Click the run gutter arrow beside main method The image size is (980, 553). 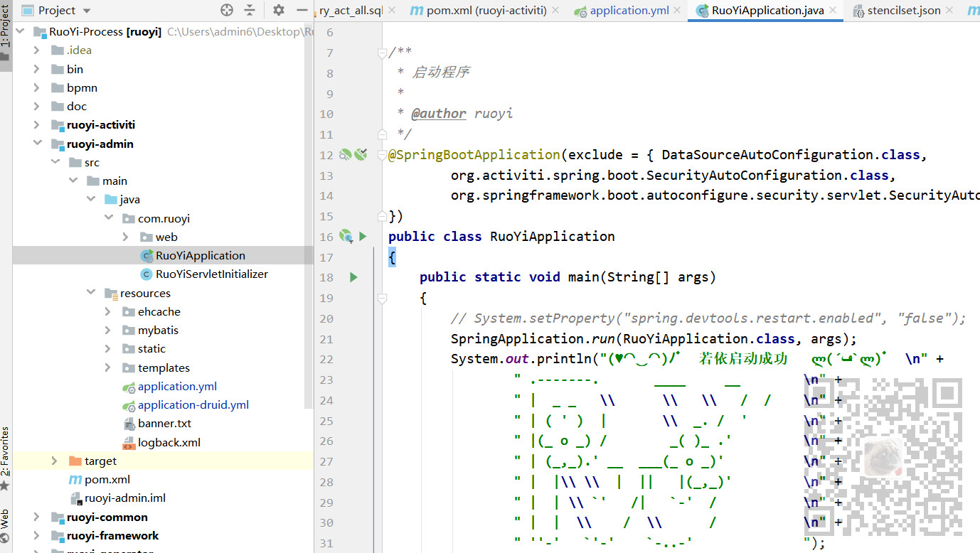[x=353, y=277]
